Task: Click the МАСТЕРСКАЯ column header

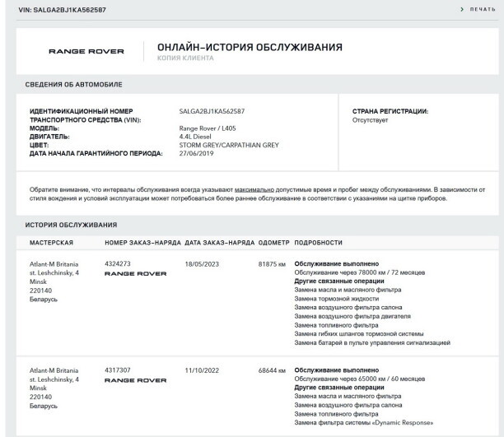Action: (52, 243)
